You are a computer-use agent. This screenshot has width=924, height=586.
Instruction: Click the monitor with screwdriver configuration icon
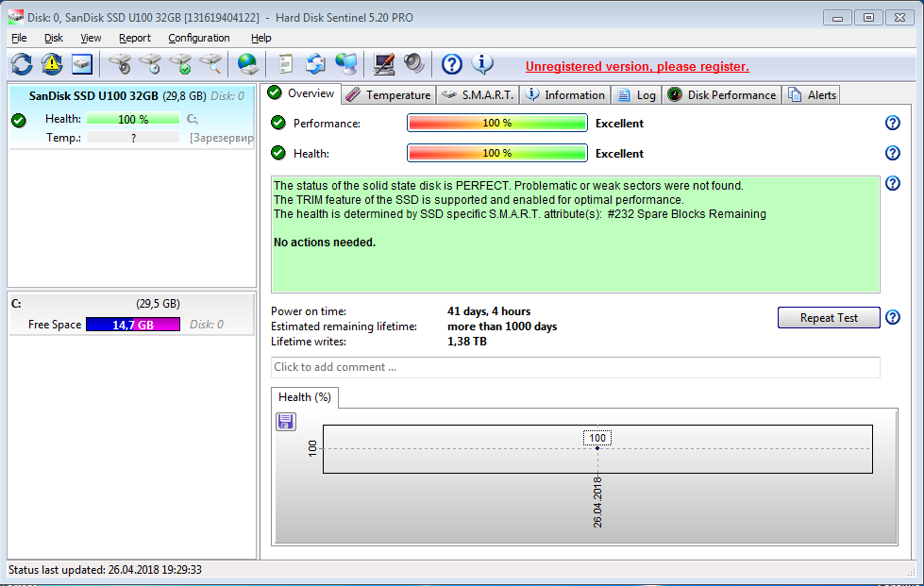(384, 63)
